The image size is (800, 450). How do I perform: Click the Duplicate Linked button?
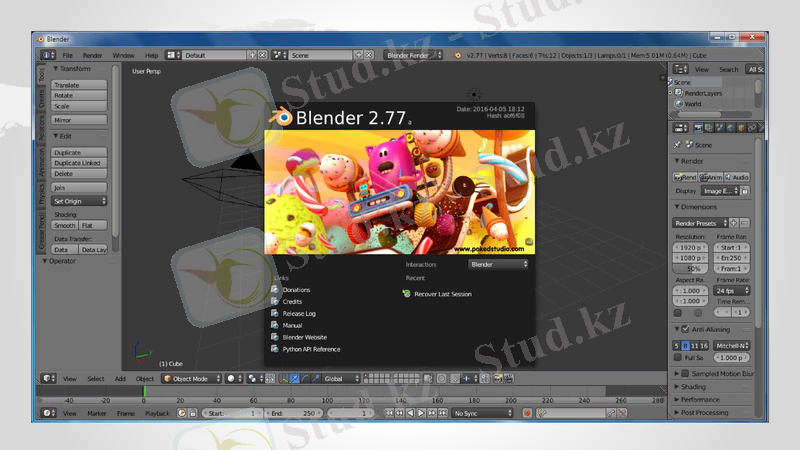[x=79, y=163]
